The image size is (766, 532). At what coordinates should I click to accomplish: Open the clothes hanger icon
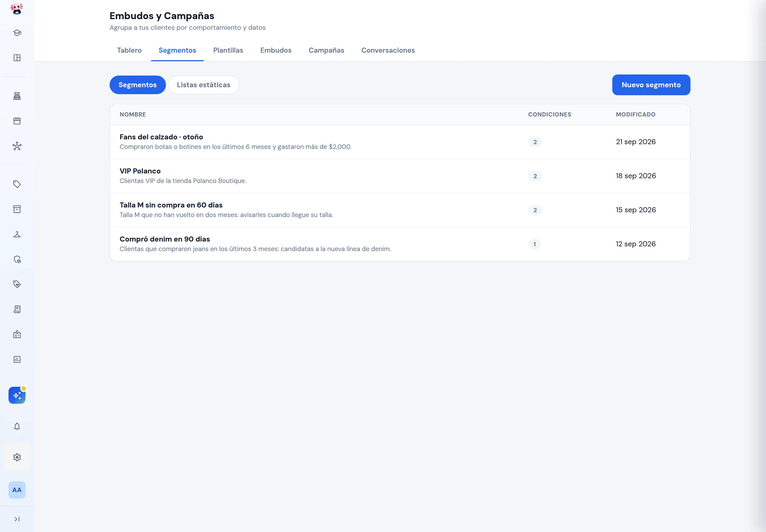(17, 234)
